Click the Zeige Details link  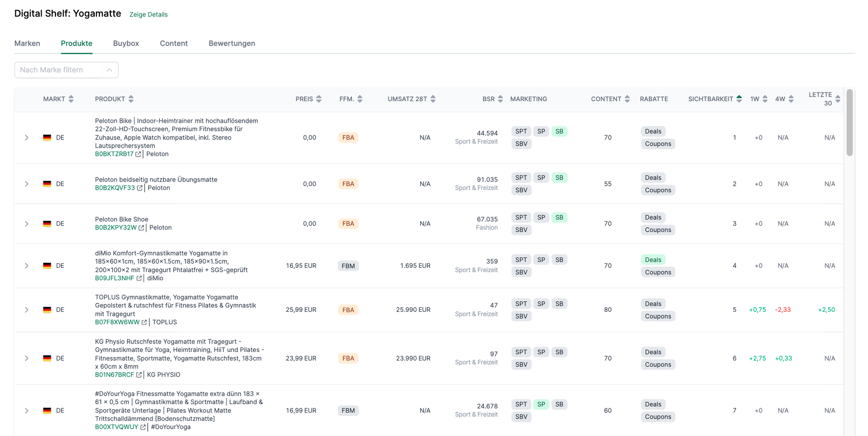coord(149,14)
